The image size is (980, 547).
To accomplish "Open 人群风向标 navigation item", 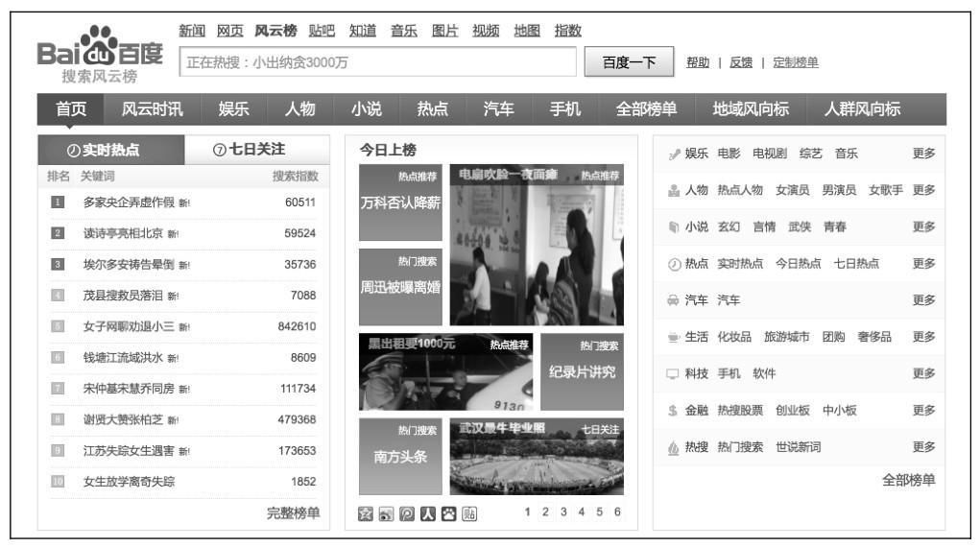I will pyautogui.click(x=862, y=108).
